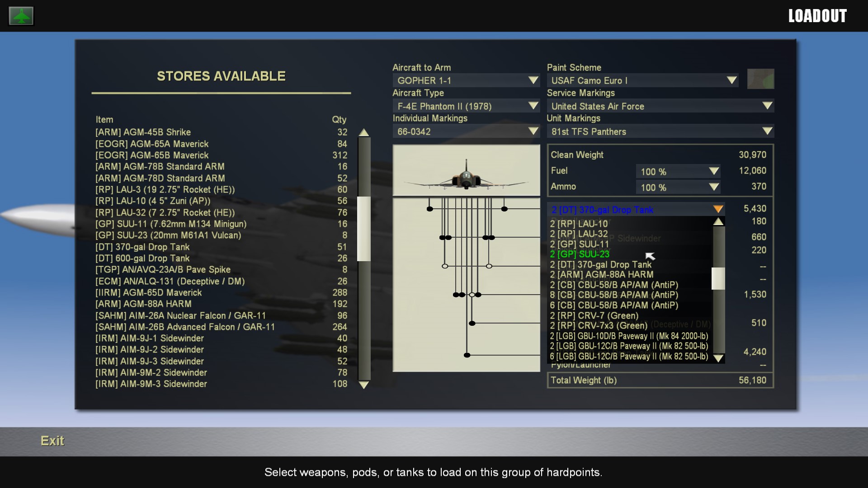This screenshot has width=868, height=488.
Task: Click the green aircraft icon at top-left
Action: [x=21, y=16]
